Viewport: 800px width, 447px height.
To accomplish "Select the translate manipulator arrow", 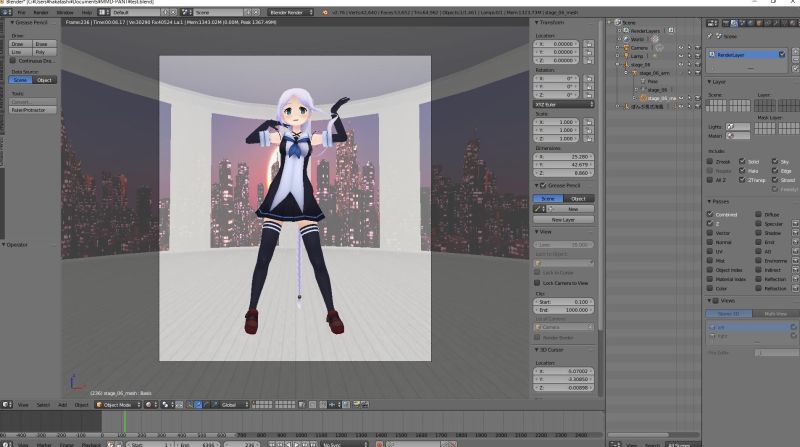I will pyautogui.click(x=198, y=405).
